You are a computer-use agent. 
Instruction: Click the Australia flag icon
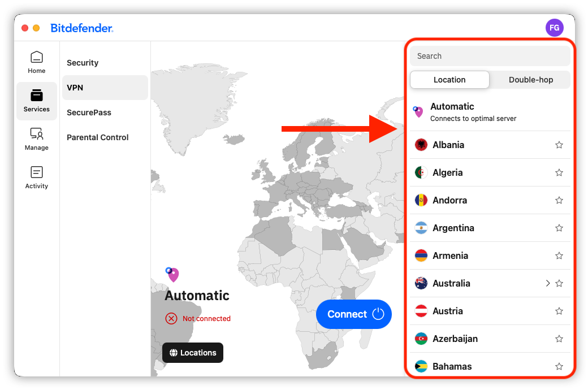click(421, 283)
